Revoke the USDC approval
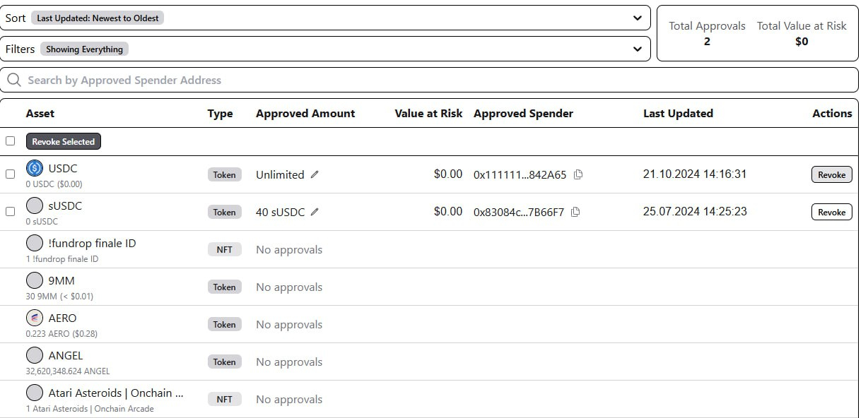This screenshot has height=418, width=868. [831, 174]
